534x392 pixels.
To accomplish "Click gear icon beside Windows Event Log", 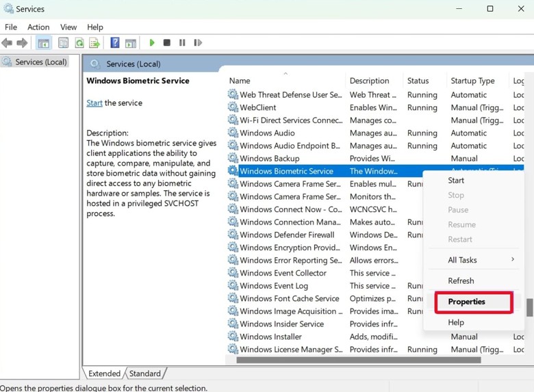I will [x=233, y=285].
